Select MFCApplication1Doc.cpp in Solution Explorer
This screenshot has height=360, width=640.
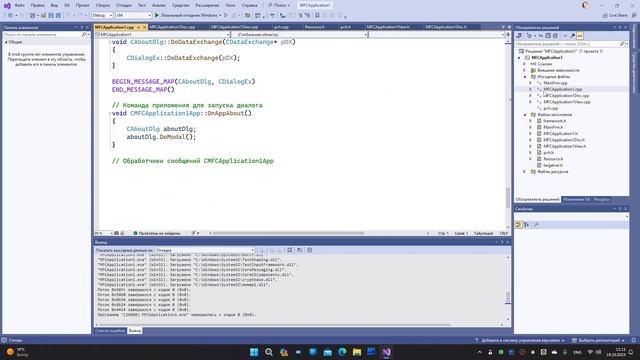pos(566,96)
